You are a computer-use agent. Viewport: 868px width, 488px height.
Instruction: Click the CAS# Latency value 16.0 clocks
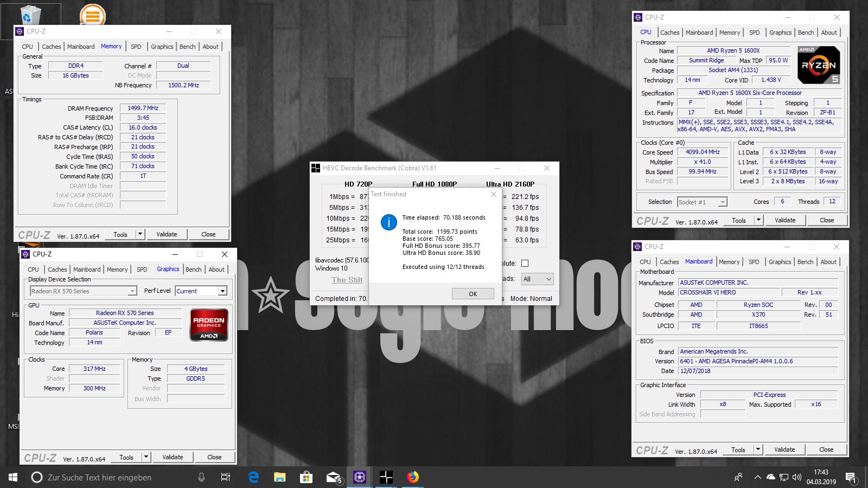point(143,127)
